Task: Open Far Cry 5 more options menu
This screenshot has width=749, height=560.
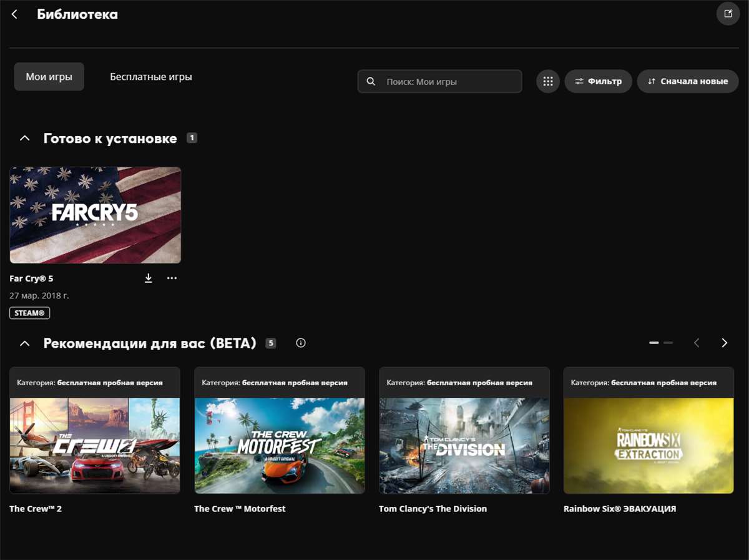Action: point(172,278)
